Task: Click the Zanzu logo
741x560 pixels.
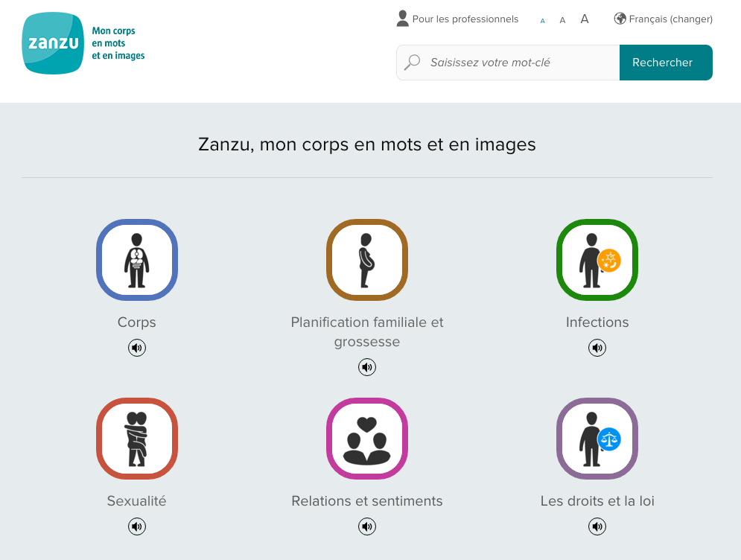Action: click(x=52, y=43)
